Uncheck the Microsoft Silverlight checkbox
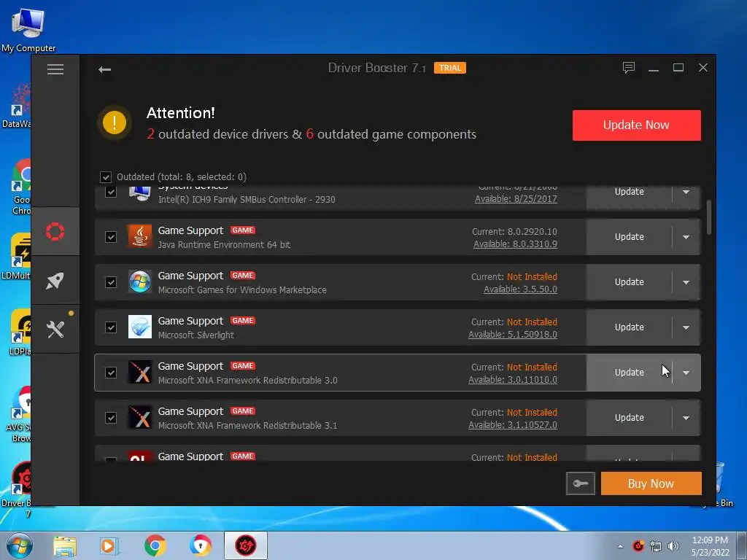747x560 pixels. 111,327
